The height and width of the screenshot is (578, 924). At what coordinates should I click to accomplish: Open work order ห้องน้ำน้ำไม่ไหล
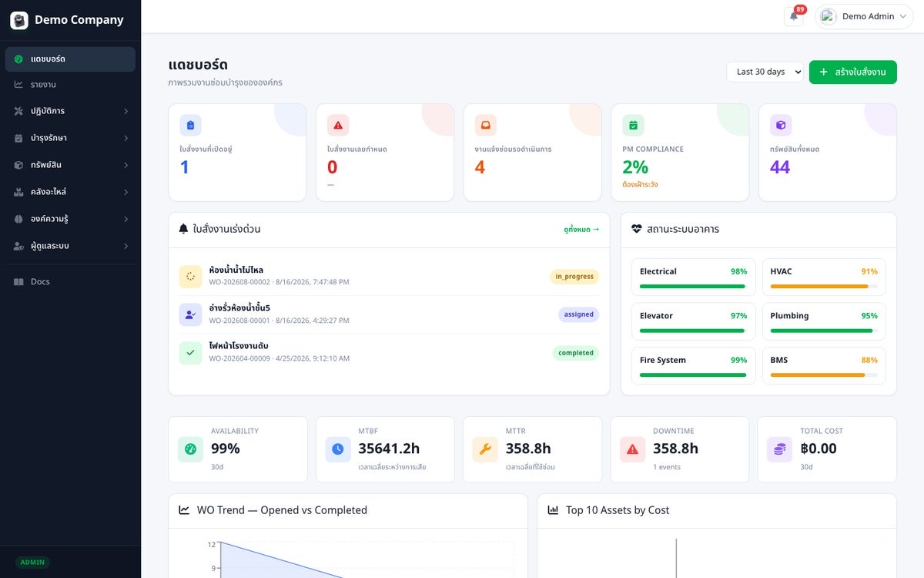tap(389, 277)
